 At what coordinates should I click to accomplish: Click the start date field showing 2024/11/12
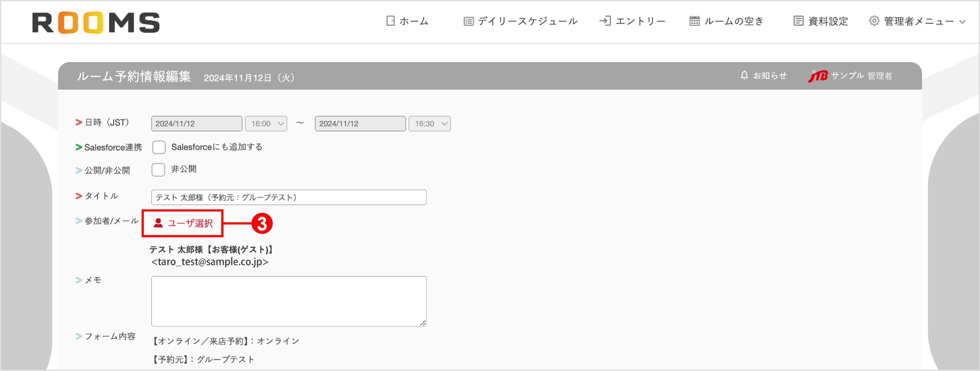[x=196, y=123]
